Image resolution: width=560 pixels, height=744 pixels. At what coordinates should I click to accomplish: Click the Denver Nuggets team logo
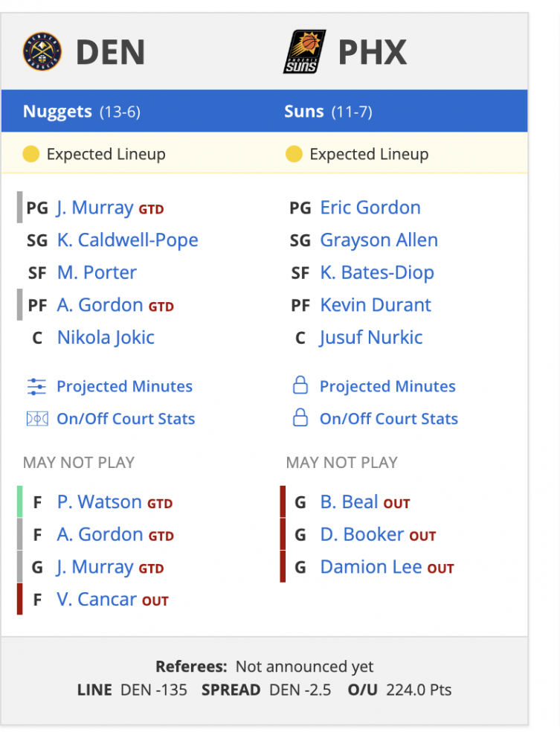[42, 52]
